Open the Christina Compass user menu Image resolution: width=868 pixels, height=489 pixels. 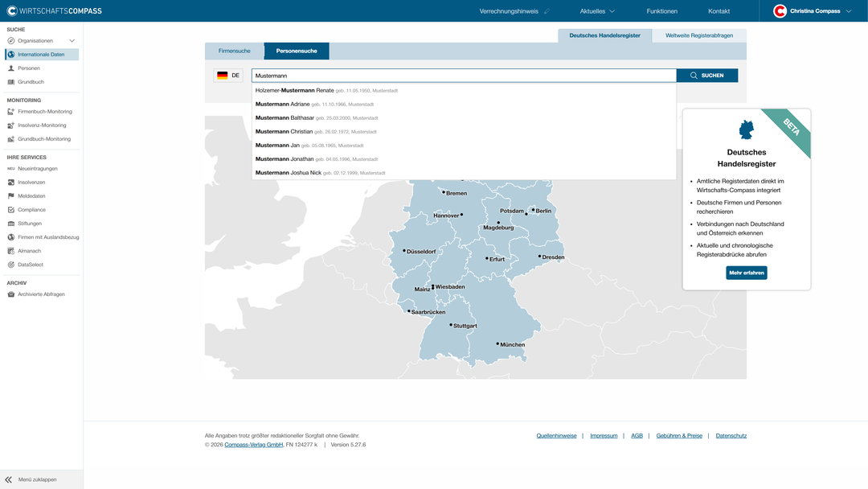click(813, 11)
